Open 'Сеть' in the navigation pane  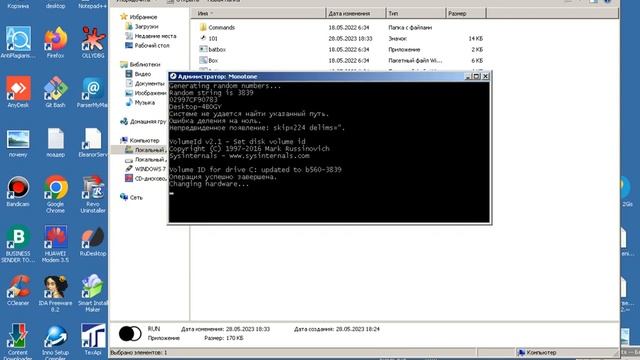coord(131,197)
